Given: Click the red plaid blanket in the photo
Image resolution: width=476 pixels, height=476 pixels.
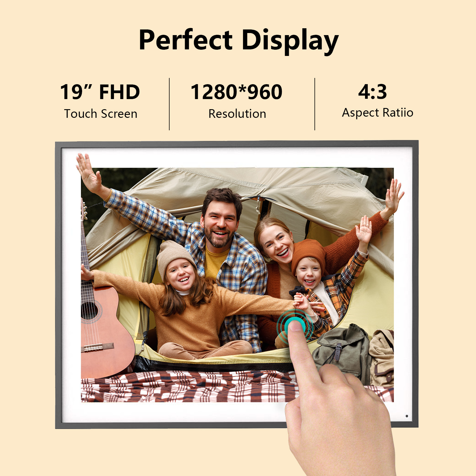Looking at the screenshot, I should (x=190, y=387).
